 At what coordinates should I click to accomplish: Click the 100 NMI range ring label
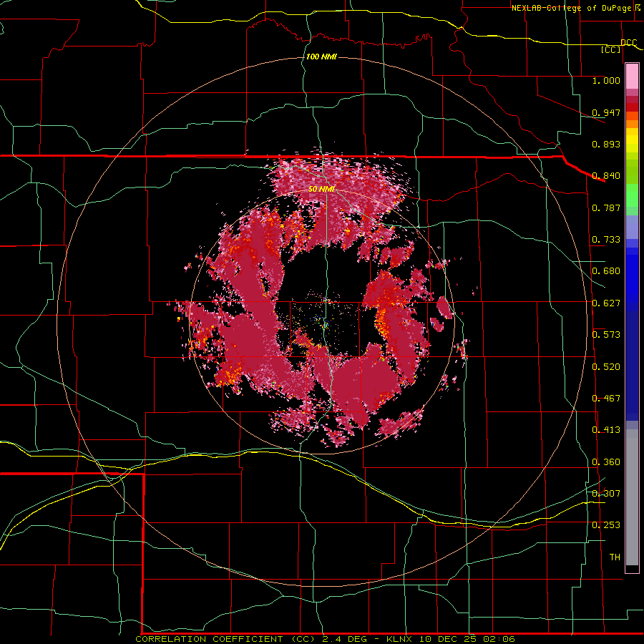pyautogui.click(x=321, y=57)
